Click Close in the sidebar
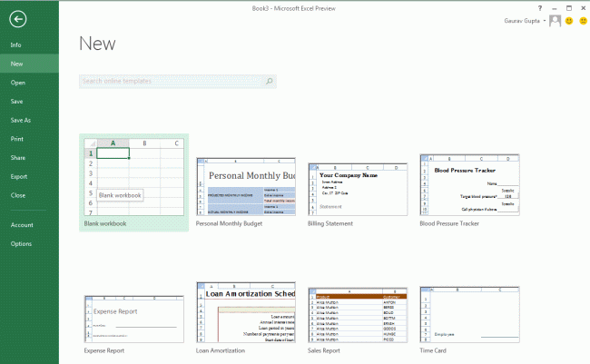This screenshot has width=590, height=364. tap(29, 195)
